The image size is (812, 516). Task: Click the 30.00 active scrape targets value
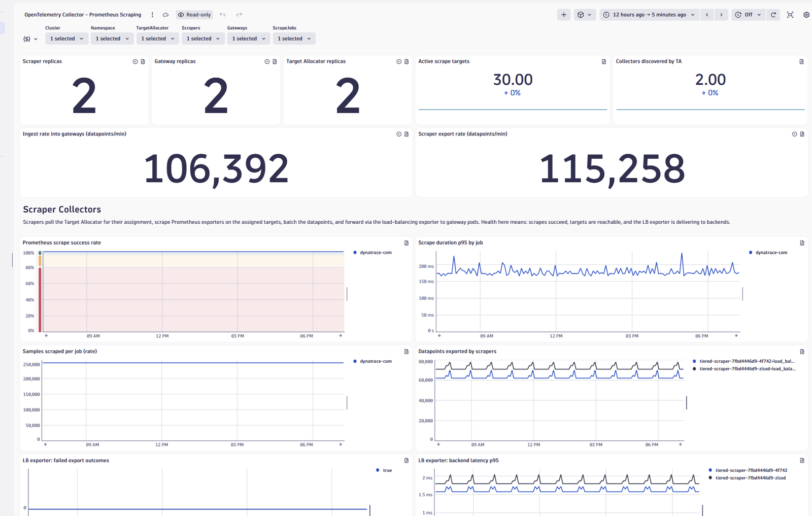tap(513, 80)
